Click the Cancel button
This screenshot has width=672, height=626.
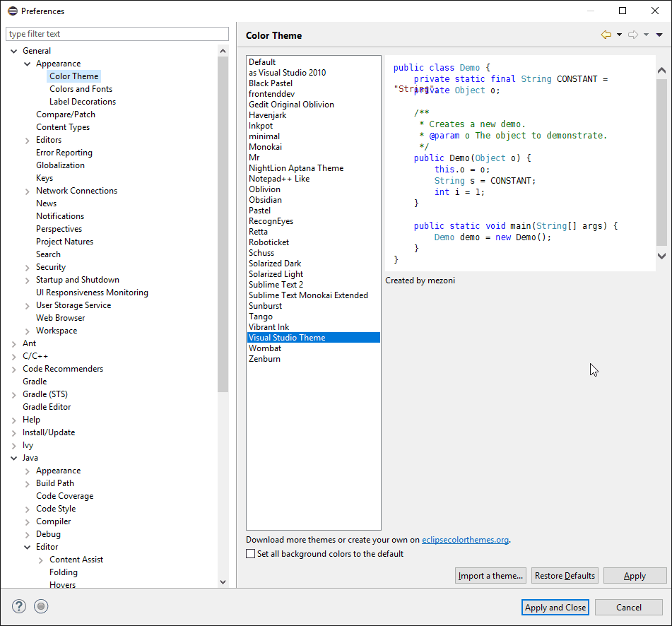(629, 607)
